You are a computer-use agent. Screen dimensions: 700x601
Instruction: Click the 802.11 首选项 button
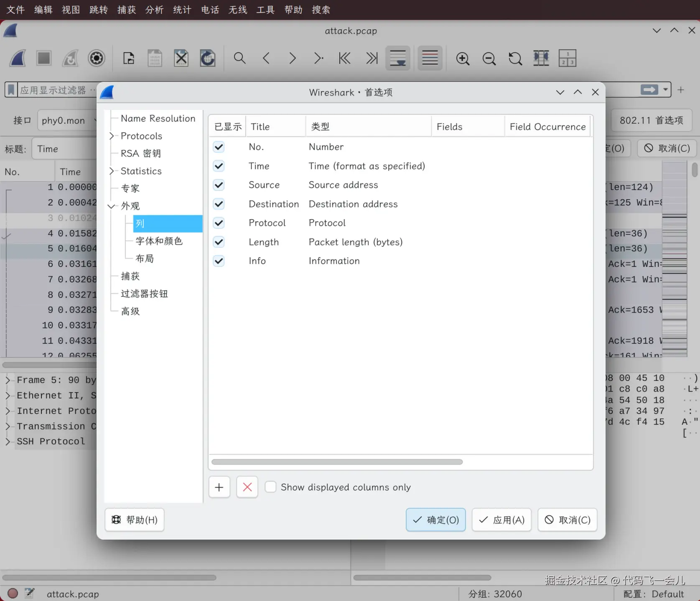tap(652, 121)
